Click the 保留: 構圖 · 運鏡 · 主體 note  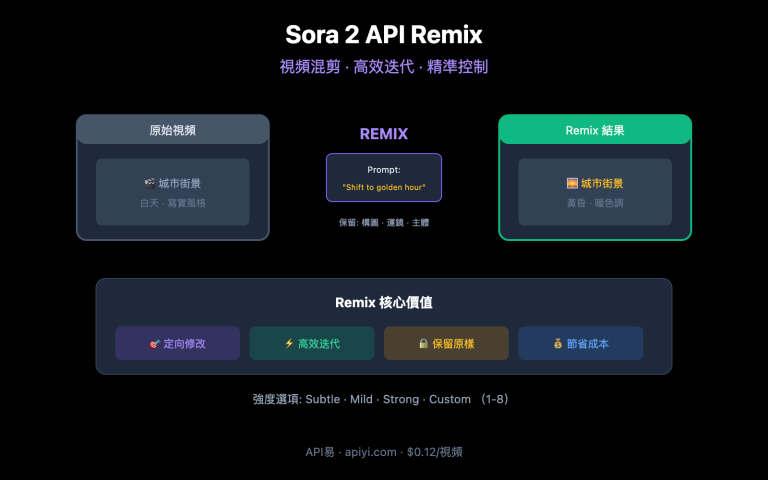[x=384, y=222]
